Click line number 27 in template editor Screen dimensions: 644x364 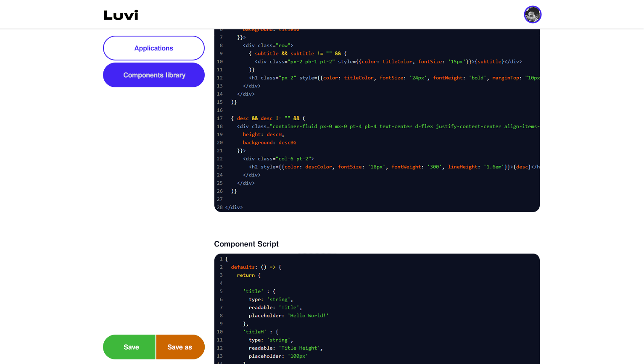220,199
